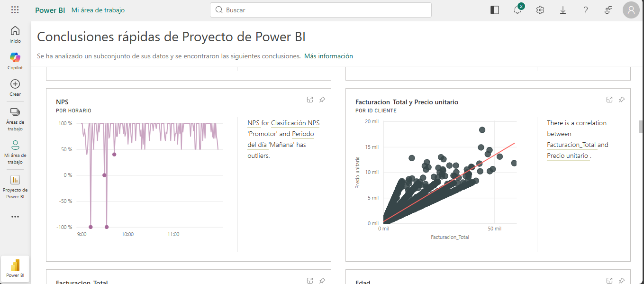Open Mi área de trabajo breadcrumb
644x284 pixels.
pos(98,10)
